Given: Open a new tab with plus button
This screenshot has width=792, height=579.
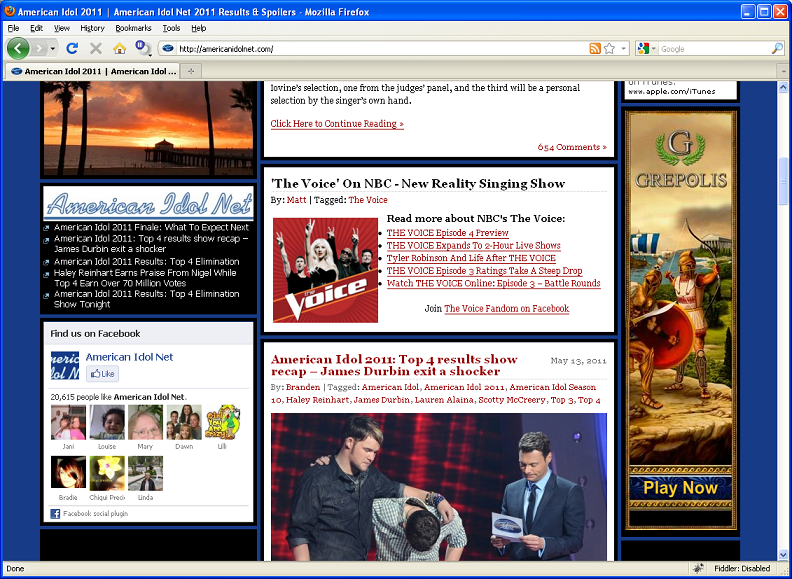Looking at the screenshot, I should point(191,71).
